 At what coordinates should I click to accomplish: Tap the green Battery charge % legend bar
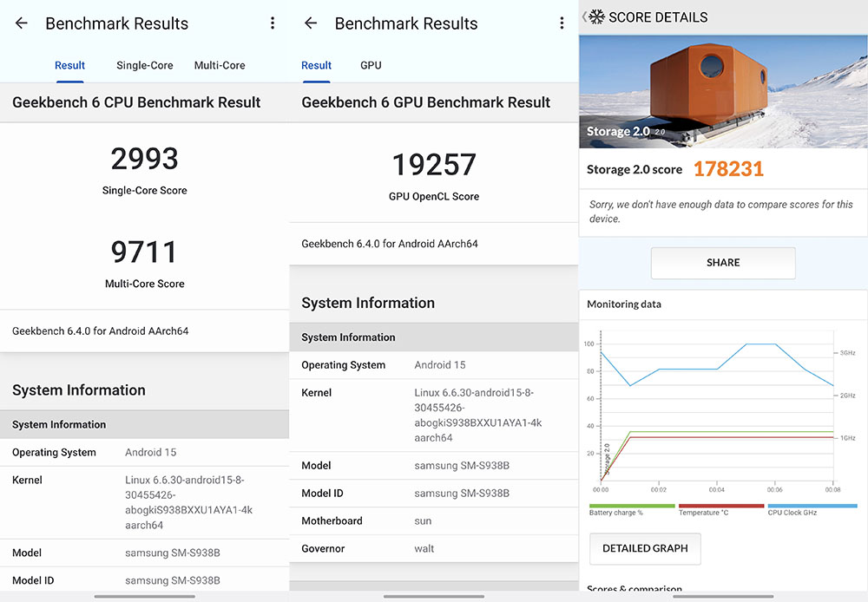(632, 506)
